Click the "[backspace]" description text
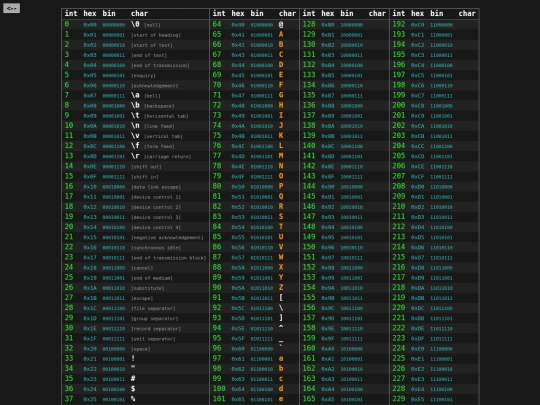This screenshot has height=405, width=540. (x=159, y=106)
